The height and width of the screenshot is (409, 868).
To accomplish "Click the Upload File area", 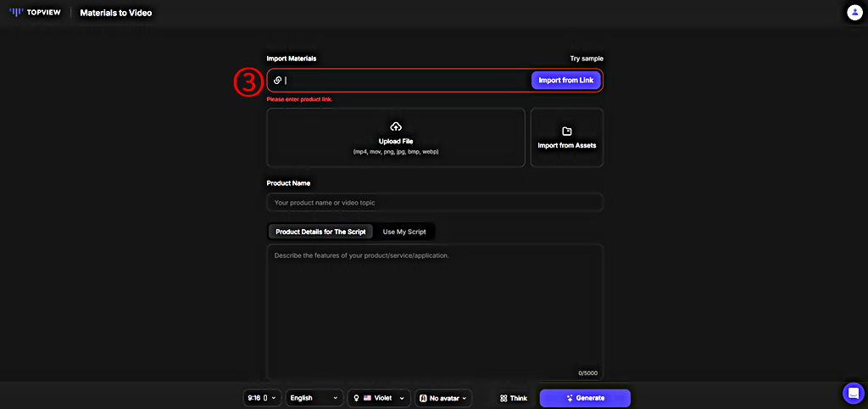I will tap(396, 137).
